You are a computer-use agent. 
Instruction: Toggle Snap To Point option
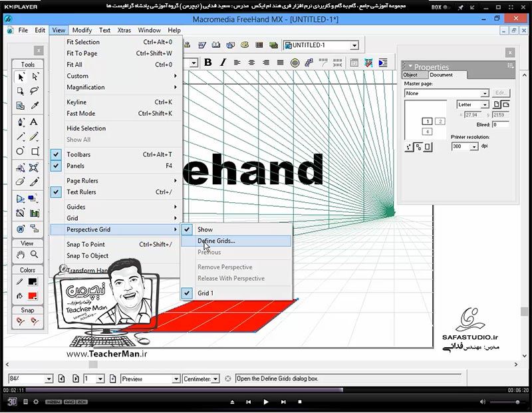point(116,244)
